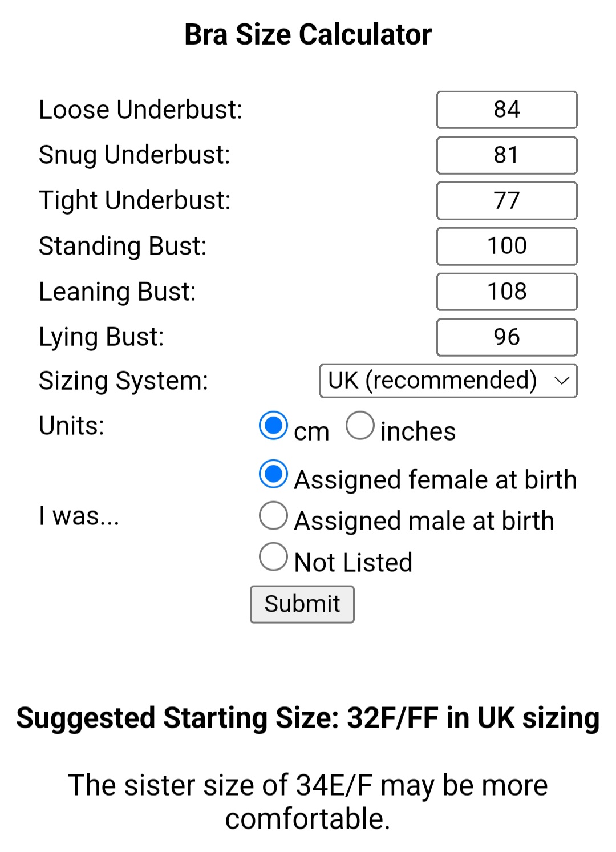Select the cm units radio button
Screen dimensions: 616x852
[274, 426]
